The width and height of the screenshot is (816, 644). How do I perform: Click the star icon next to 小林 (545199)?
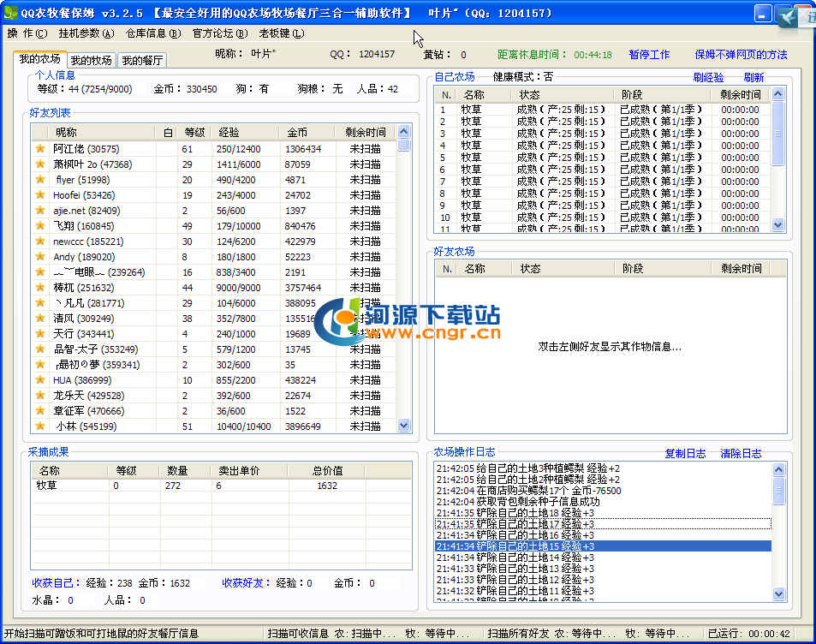[x=39, y=426]
